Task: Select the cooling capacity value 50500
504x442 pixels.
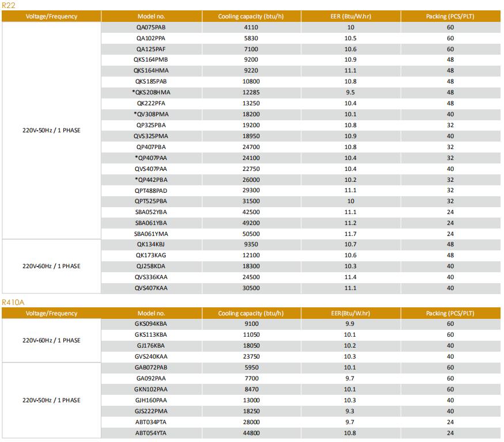Action: [x=251, y=234]
